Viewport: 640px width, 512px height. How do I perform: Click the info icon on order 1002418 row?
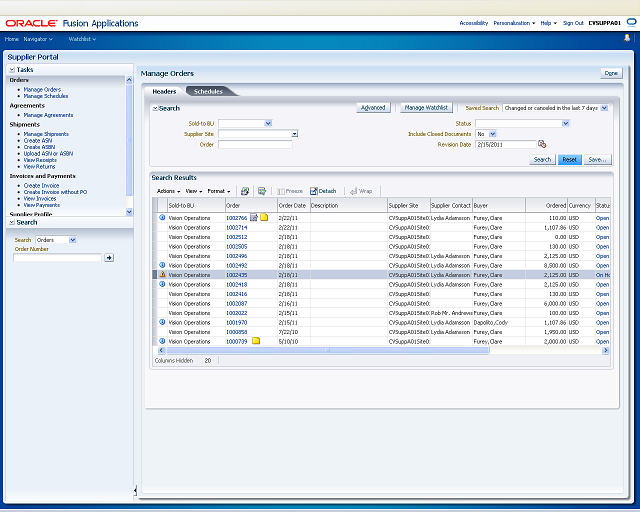point(162,284)
